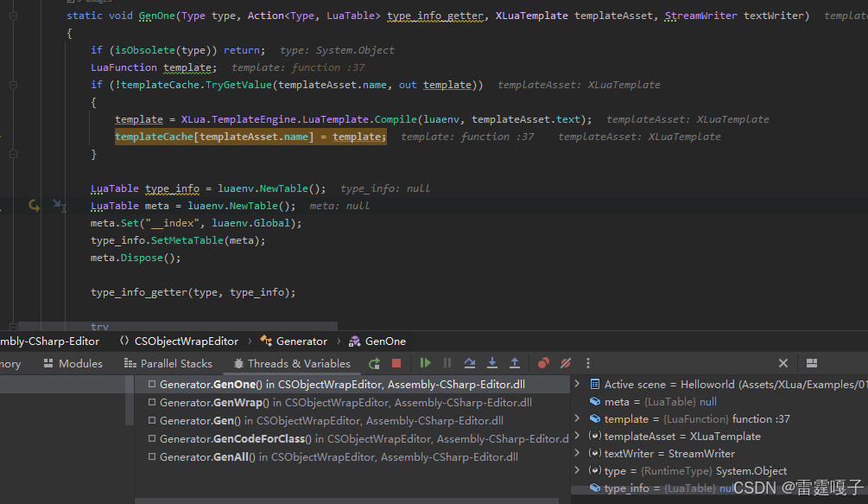Select the meta = {LuaTable} null row
The image size is (868, 504).
719,401
